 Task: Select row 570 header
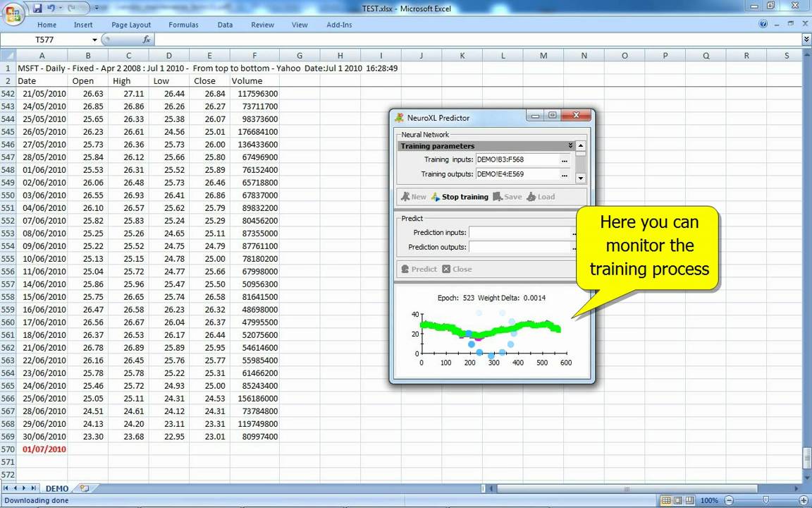point(8,449)
